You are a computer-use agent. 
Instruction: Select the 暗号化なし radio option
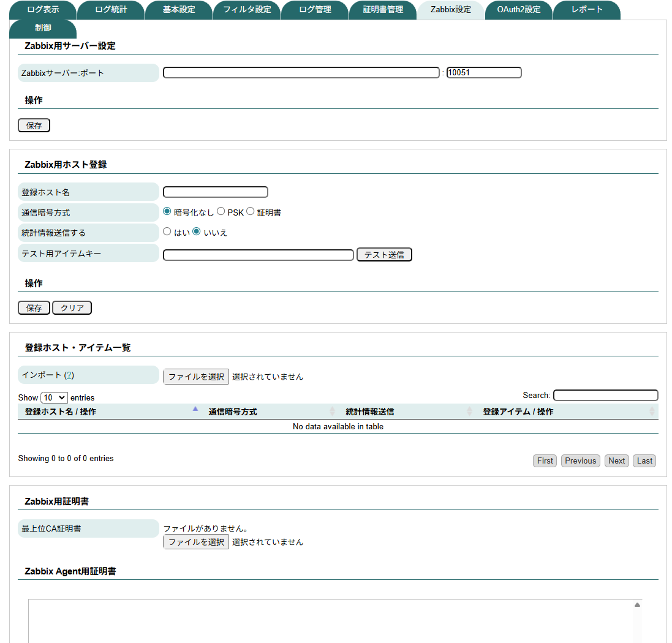[x=167, y=211]
